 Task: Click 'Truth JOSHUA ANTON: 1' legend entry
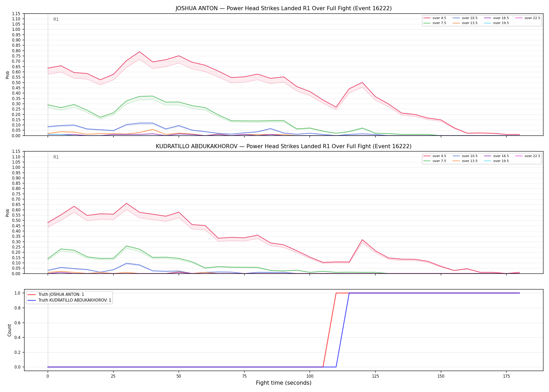coord(56,295)
